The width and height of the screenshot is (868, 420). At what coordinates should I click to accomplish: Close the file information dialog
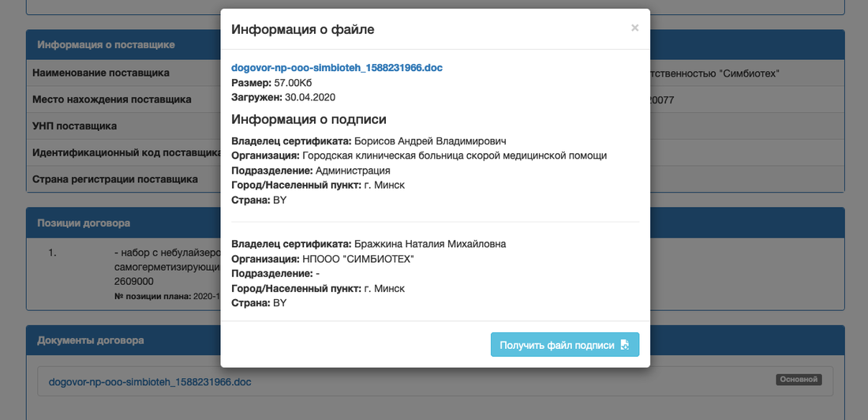tap(634, 28)
